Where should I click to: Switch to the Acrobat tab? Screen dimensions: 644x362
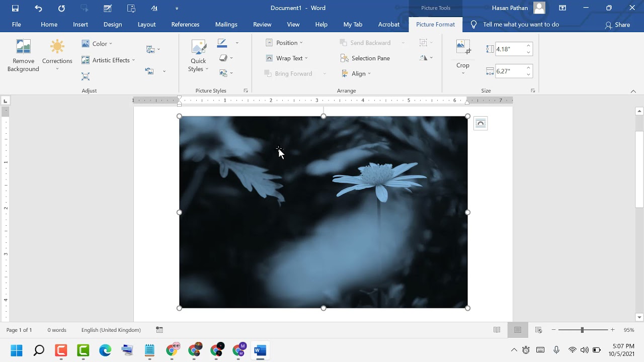pos(389,24)
